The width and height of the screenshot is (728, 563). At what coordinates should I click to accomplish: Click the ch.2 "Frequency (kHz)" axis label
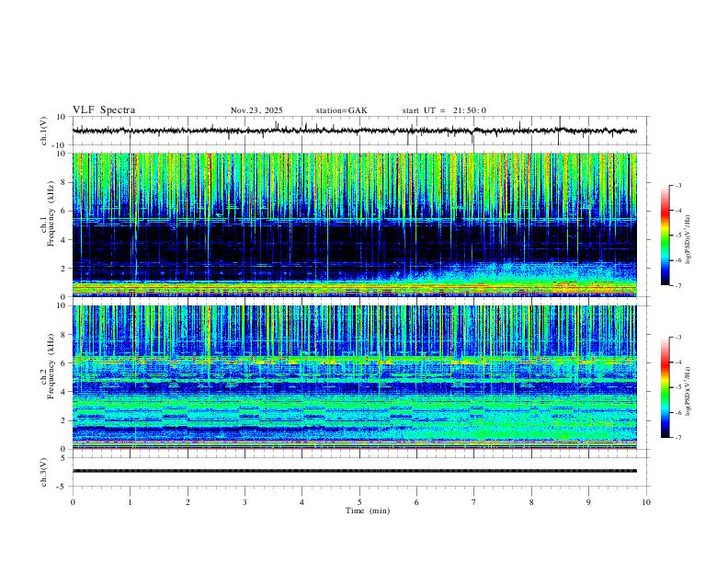click(x=51, y=366)
